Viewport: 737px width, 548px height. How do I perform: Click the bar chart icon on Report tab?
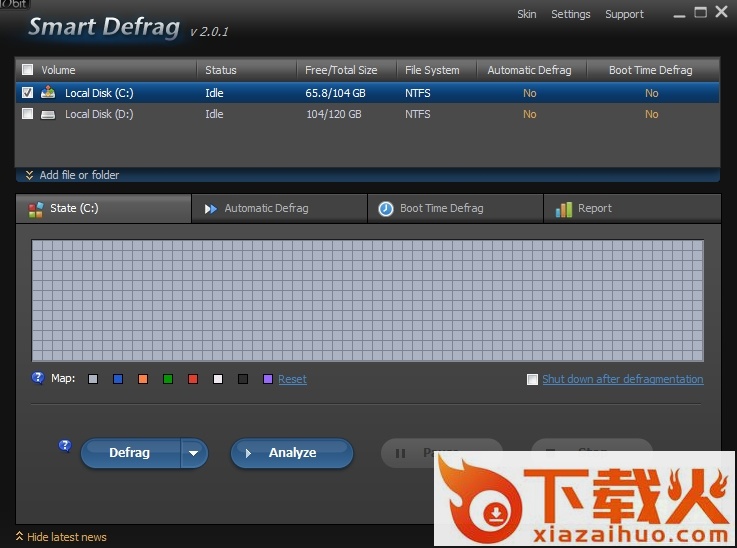(x=564, y=210)
